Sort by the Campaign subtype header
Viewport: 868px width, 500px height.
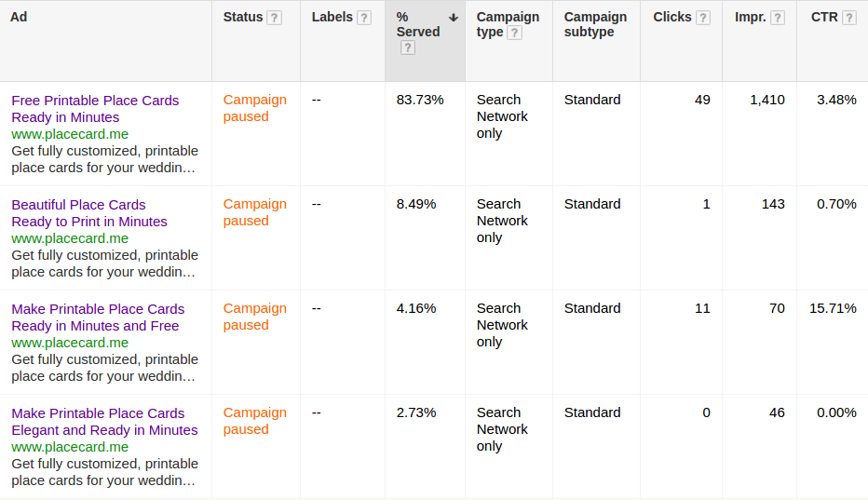(595, 24)
